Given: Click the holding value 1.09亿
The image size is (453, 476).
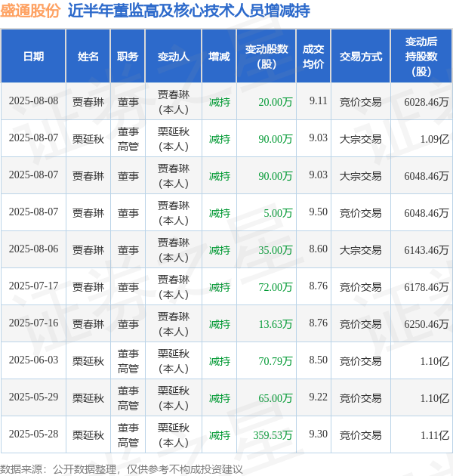Looking at the screenshot, I should [434, 139].
